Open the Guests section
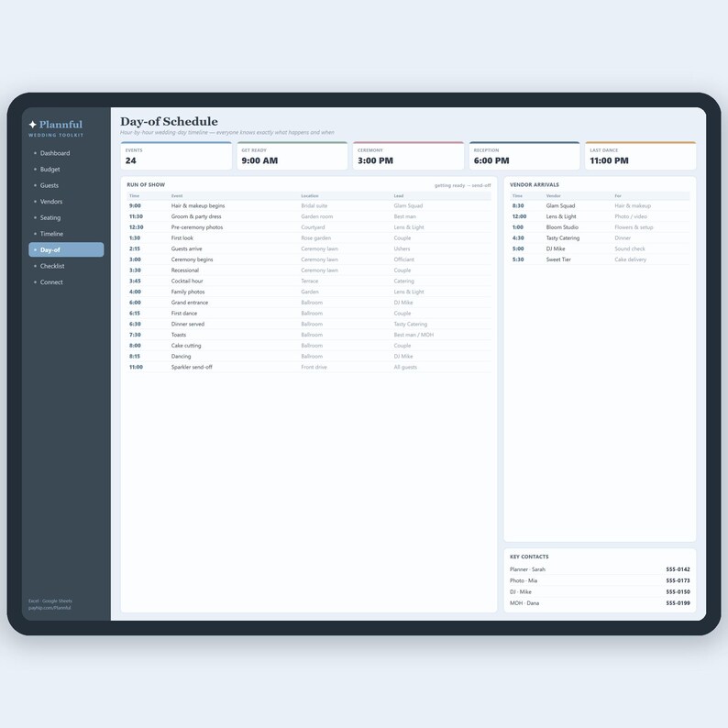728x728 pixels. coord(66,185)
